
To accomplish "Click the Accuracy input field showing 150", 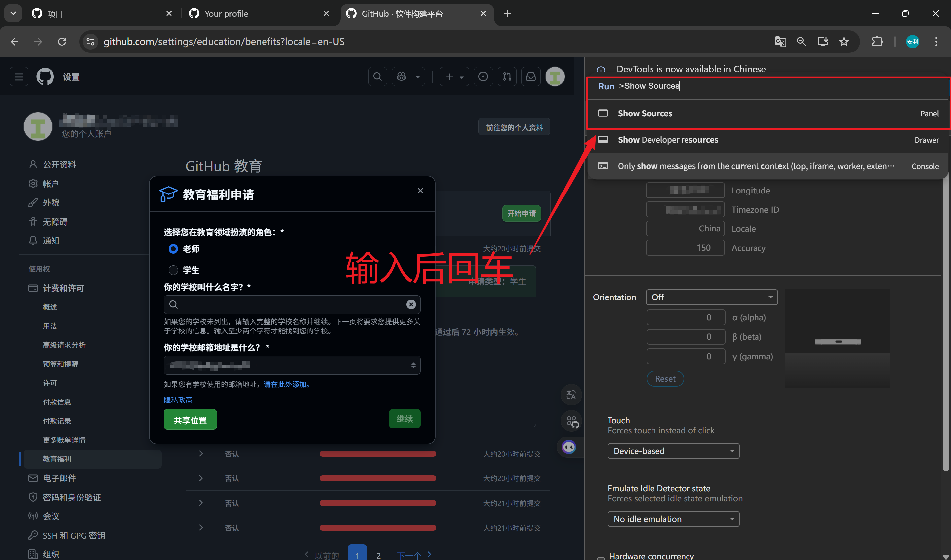I will coord(685,248).
